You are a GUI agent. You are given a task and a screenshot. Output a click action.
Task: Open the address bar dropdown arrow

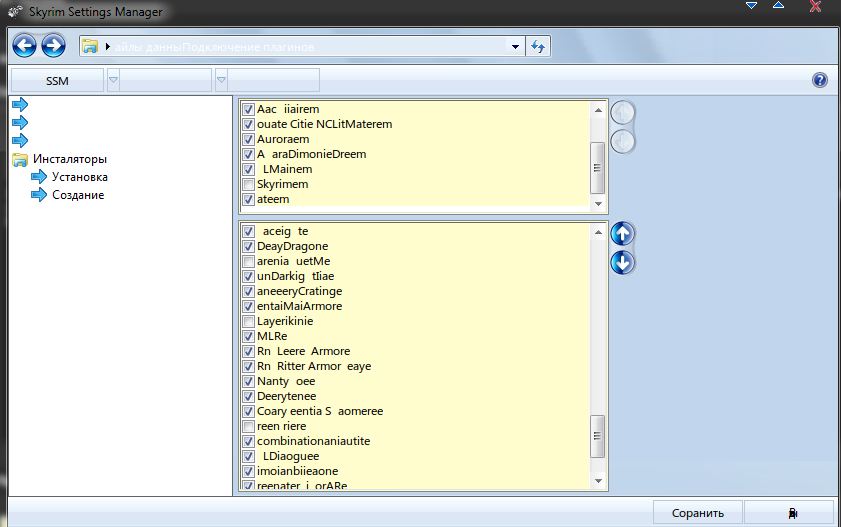pyautogui.click(x=515, y=47)
